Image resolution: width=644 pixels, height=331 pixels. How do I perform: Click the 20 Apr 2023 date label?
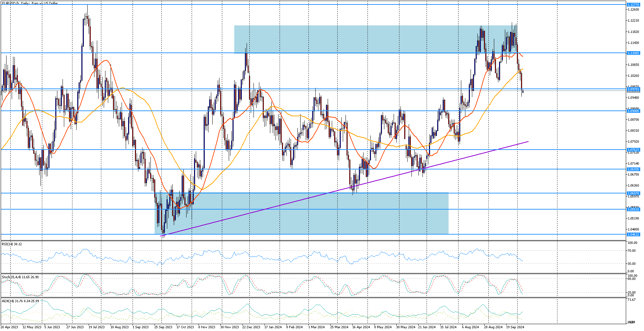(9, 327)
